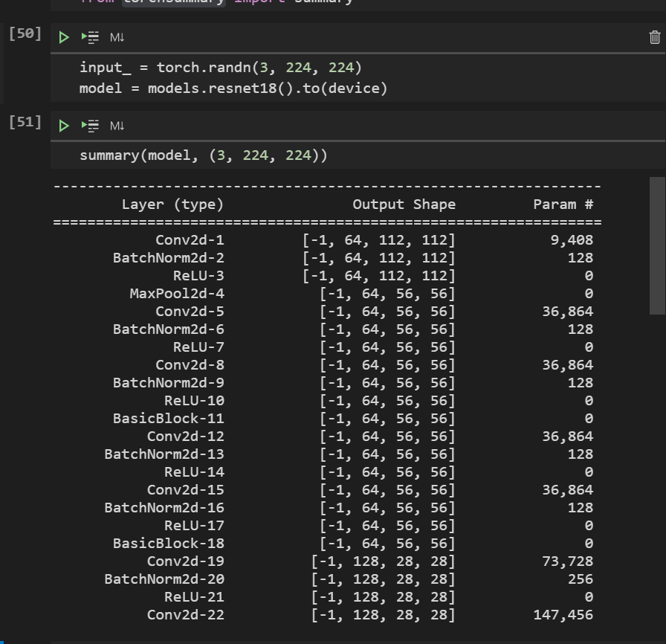Image resolution: width=666 pixels, height=644 pixels.
Task: Select the Conv2d-22 layer name
Action: [185, 615]
